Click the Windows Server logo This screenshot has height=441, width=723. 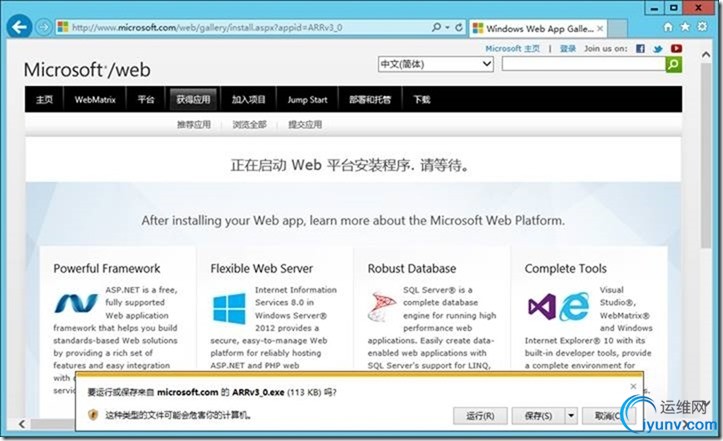(x=229, y=309)
